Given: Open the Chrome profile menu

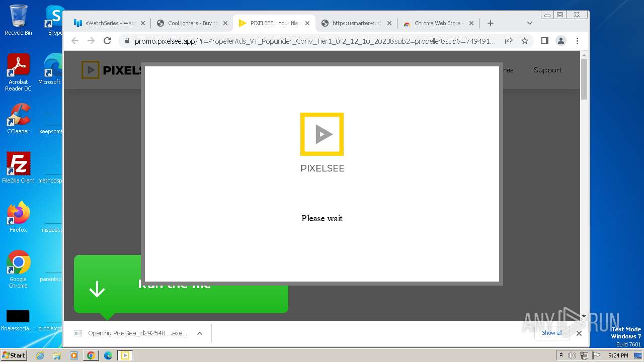Looking at the screenshot, I should point(561,41).
